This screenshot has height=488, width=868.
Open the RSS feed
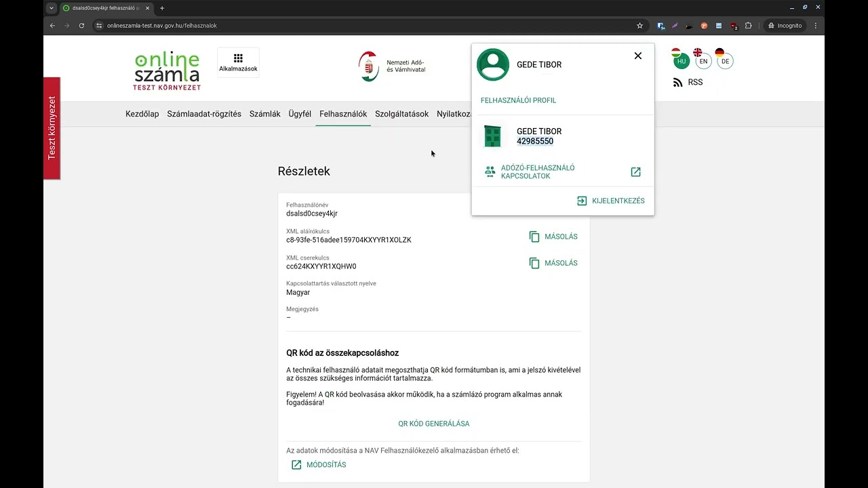tap(688, 82)
